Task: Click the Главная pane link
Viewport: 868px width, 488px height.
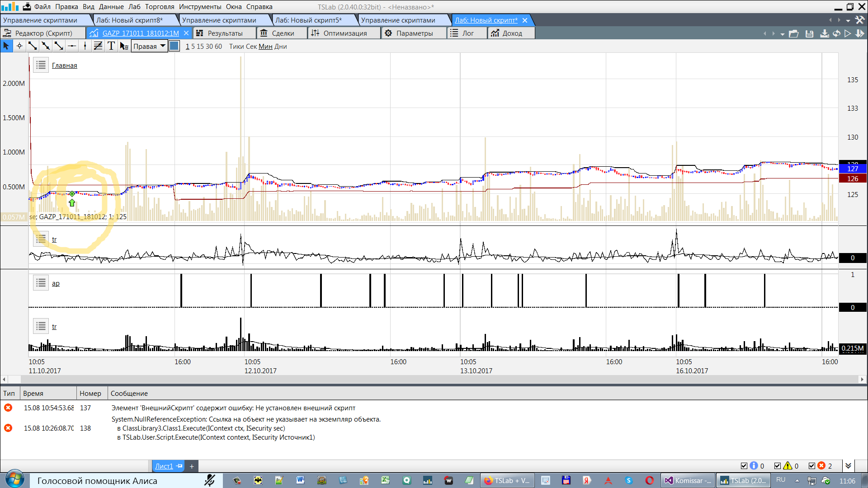Action: [x=64, y=66]
